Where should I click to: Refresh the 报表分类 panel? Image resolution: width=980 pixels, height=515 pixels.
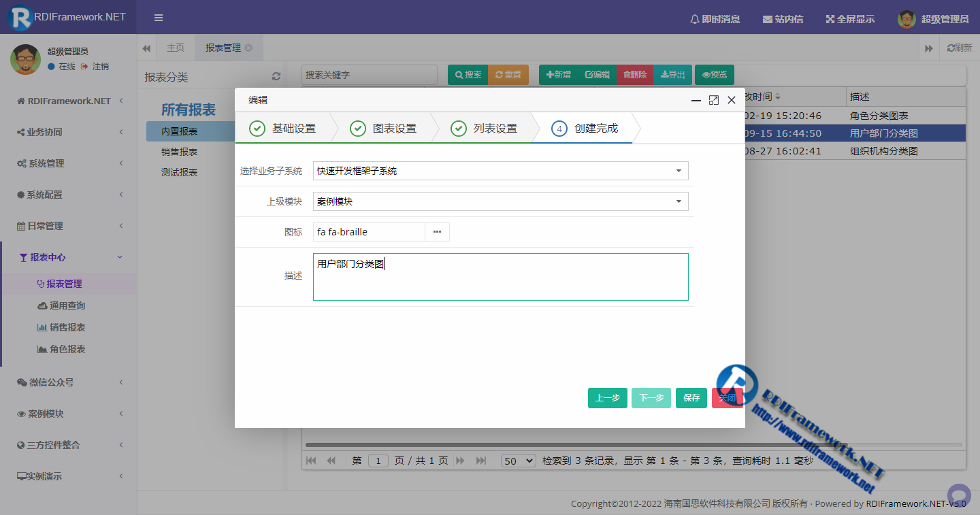[276, 77]
